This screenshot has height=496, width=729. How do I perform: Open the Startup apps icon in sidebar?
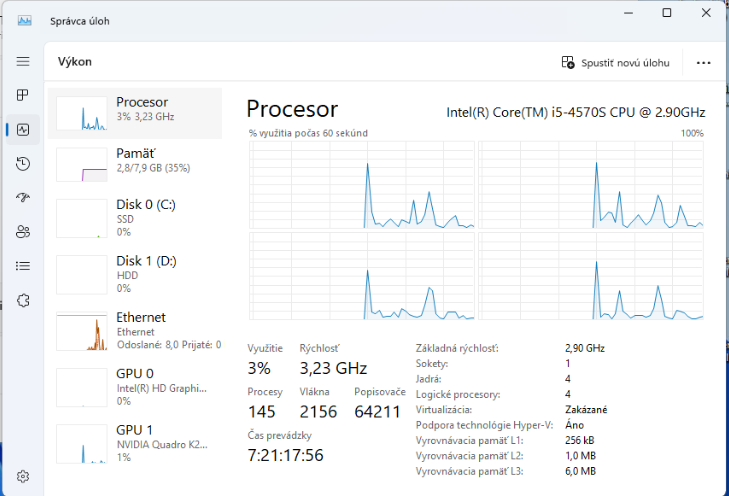(23, 198)
